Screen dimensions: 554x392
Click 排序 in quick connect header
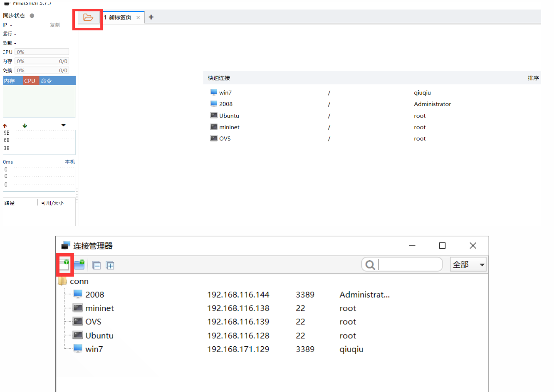pyautogui.click(x=533, y=78)
